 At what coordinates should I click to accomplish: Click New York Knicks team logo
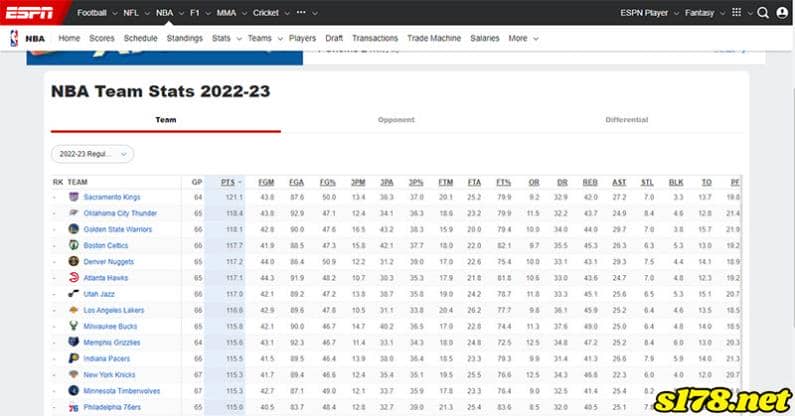point(74,374)
